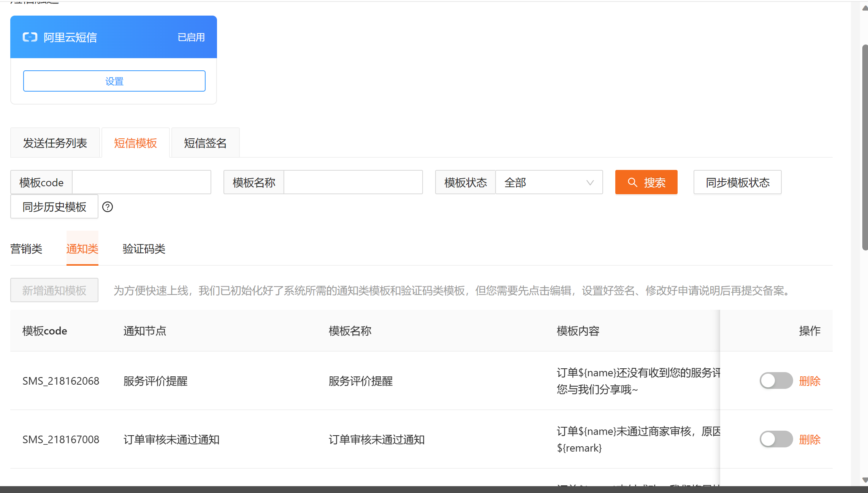
Task: Click the scrollbar up arrow
Action: click(x=865, y=8)
